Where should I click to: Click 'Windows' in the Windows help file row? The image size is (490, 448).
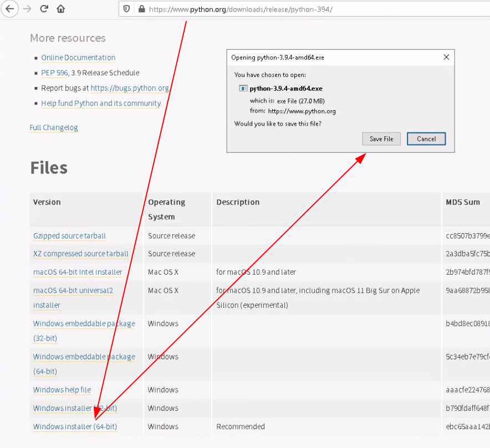pyautogui.click(x=163, y=390)
